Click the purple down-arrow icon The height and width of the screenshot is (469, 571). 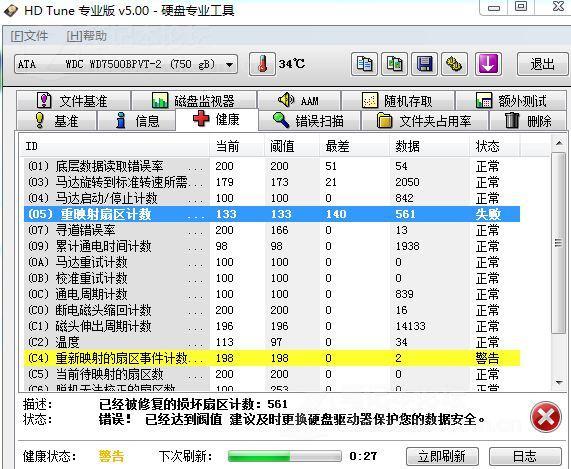488,64
